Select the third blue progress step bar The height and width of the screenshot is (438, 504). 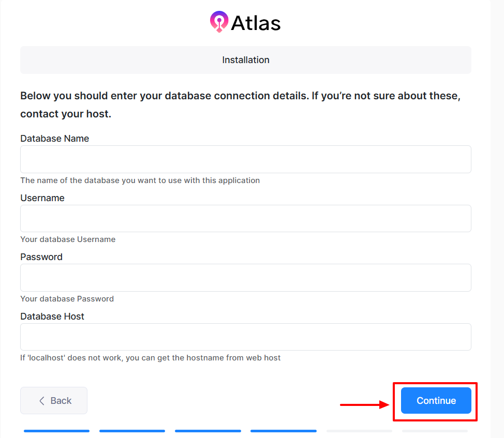pos(208,431)
